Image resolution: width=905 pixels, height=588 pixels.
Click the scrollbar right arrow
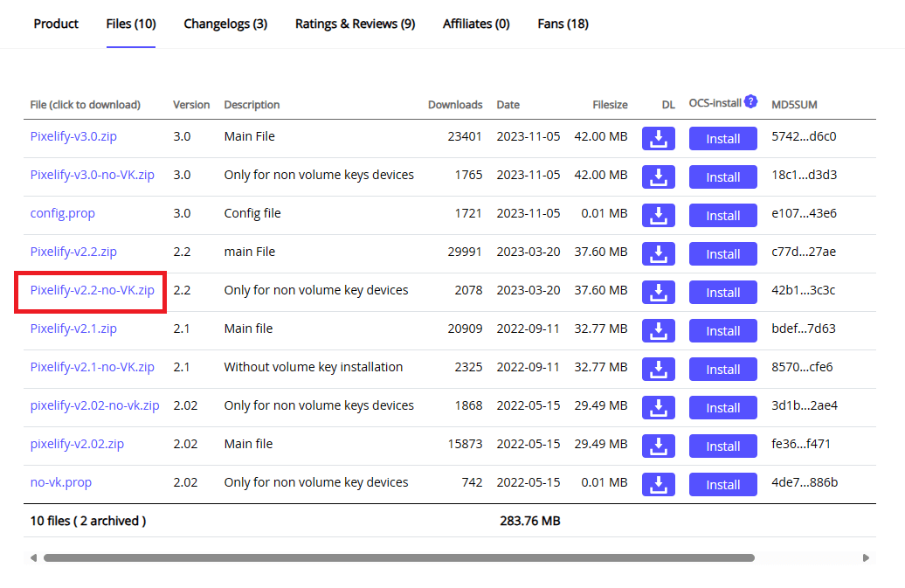(866, 558)
